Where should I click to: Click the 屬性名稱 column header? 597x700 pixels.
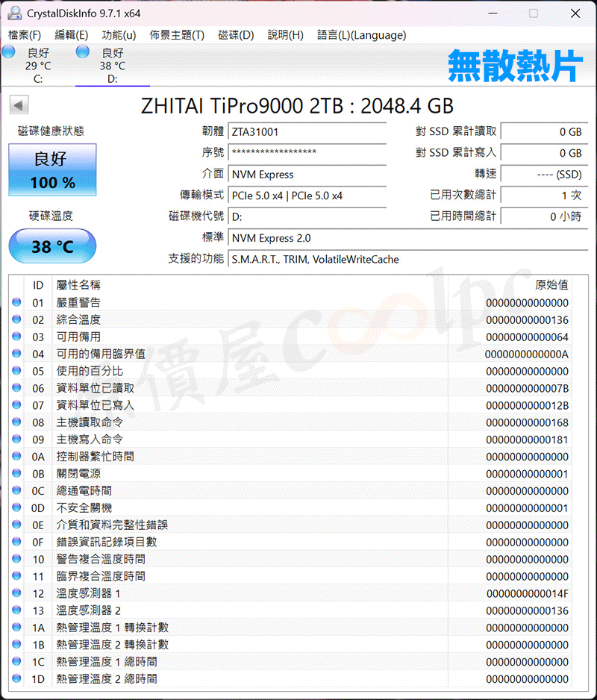tap(78, 285)
